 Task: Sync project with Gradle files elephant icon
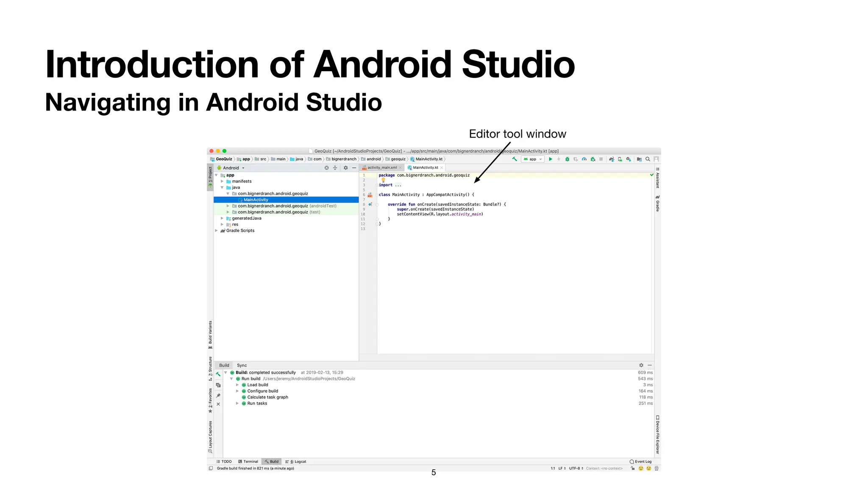[x=612, y=159]
